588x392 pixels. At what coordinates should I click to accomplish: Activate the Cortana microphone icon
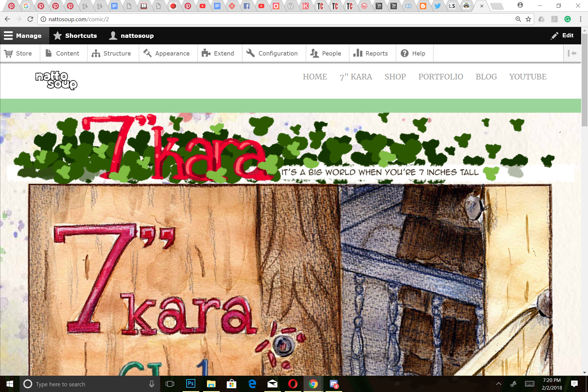click(x=152, y=384)
